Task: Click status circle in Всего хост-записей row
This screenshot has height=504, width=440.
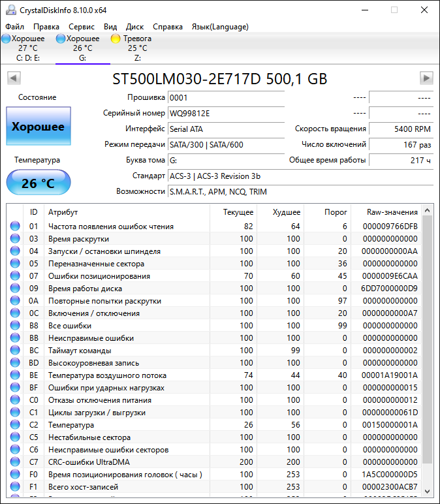Action: (15, 486)
